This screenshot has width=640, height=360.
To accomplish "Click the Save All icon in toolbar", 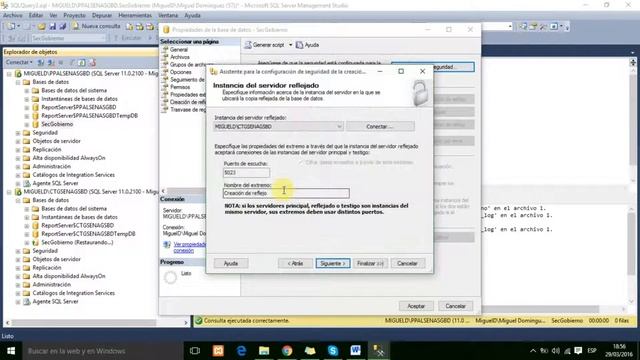I will click(x=62, y=26).
